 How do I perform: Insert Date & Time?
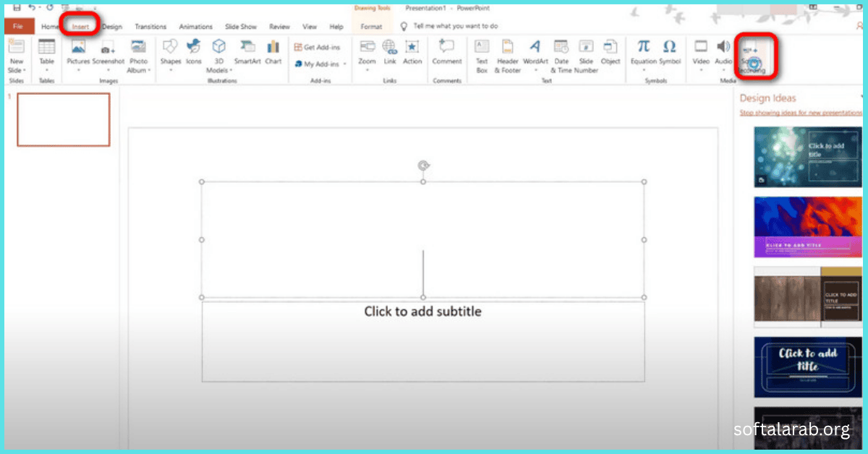[x=561, y=56]
